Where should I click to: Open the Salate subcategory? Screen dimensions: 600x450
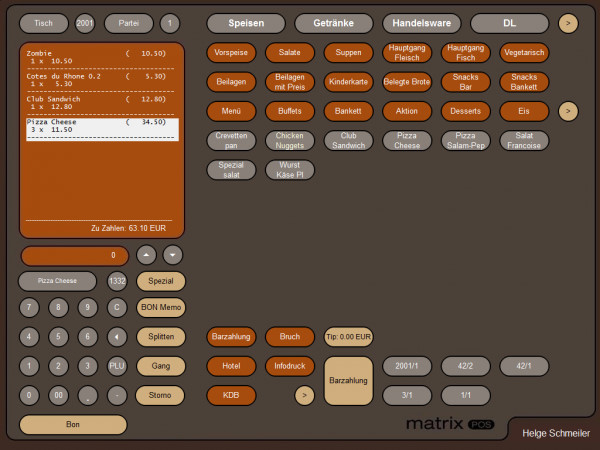(x=290, y=52)
